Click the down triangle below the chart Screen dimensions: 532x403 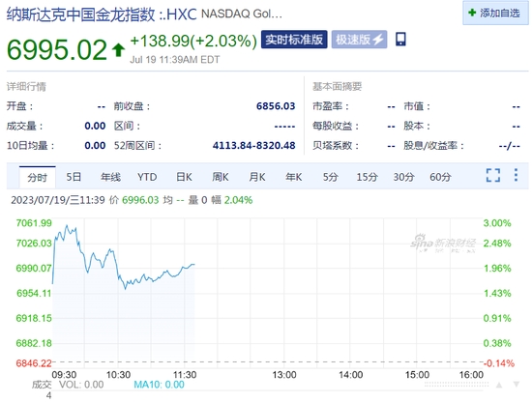(517, 385)
